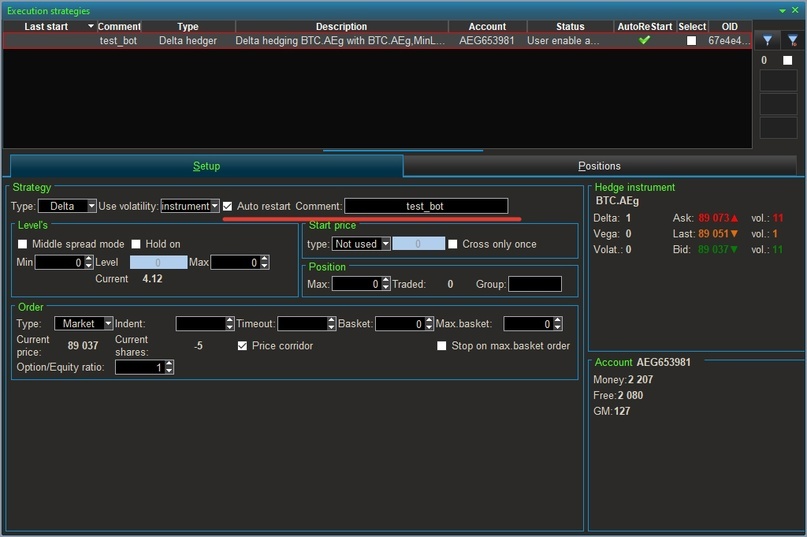807x537 pixels.
Task: Click the Start price value field
Action: click(418, 244)
